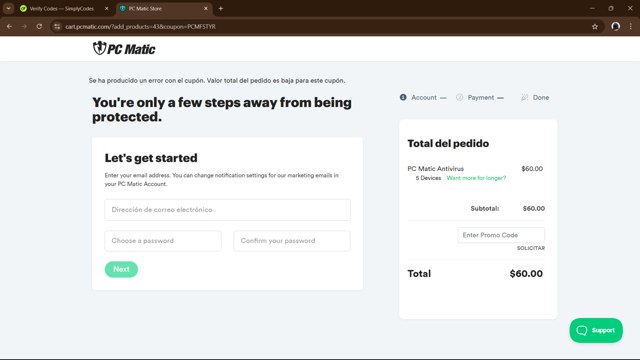
Task: Click the Subtotal $60.00 value
Action: (533, 209)
